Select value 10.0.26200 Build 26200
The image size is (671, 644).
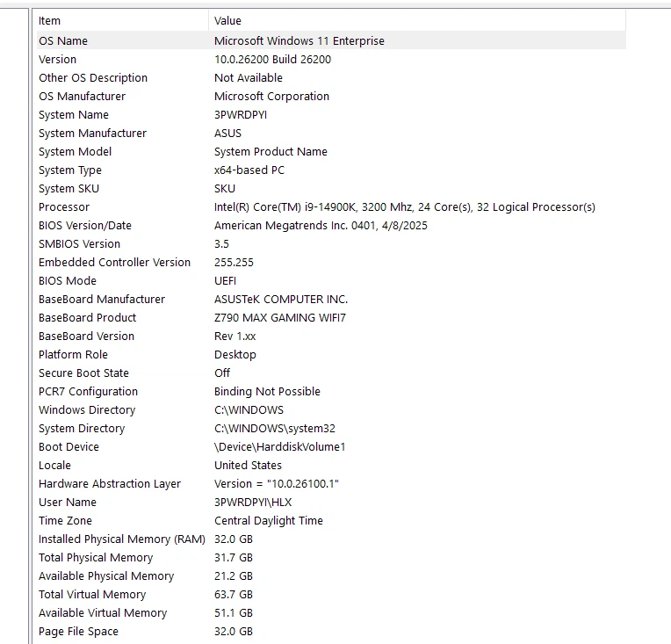(272, 59)
